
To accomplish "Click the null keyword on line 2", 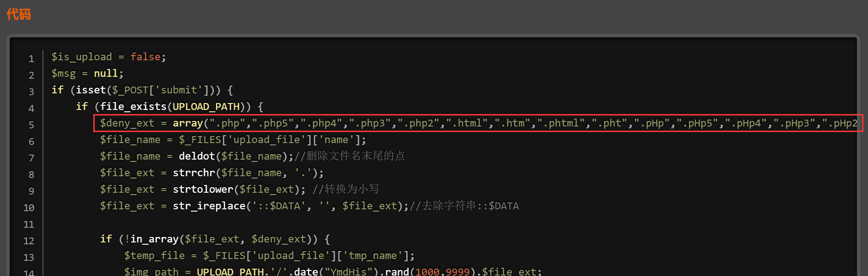I will [106, 74].
